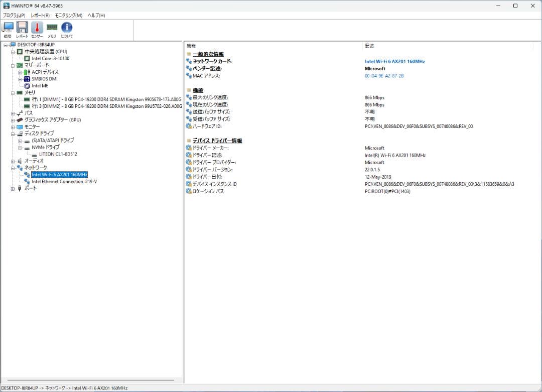Collapse the メモリ tree node
Viewport: 542px width, 392px height.
point(13,93)
